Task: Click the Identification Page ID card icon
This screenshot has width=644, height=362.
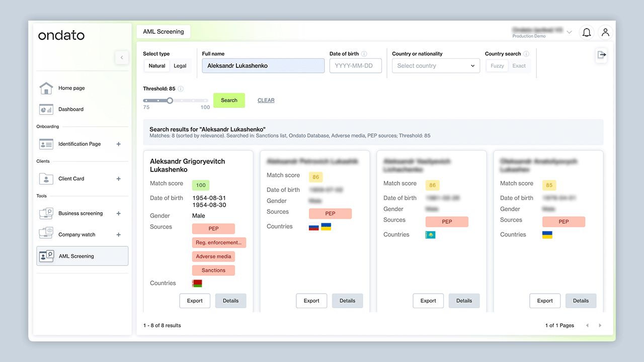Action: tap(46, 144)
